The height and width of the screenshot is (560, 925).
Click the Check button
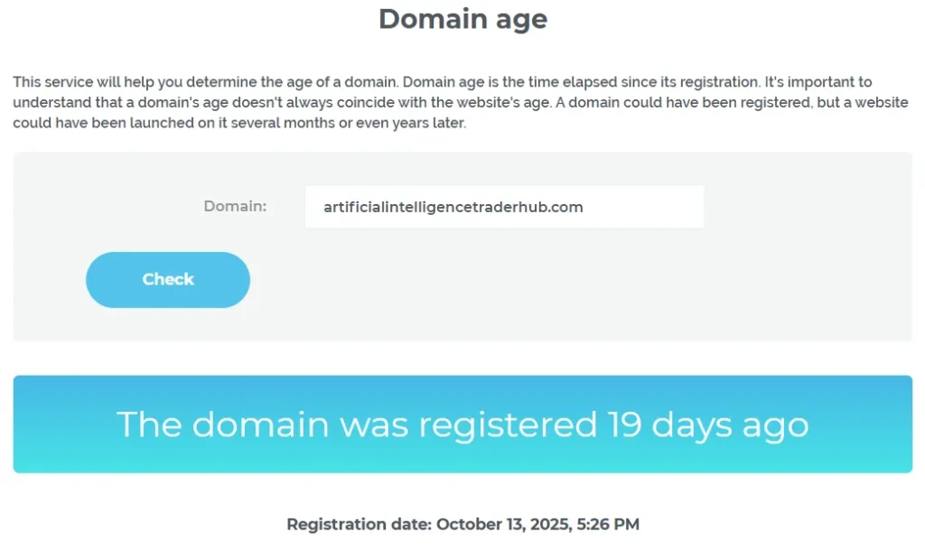click(167, 280)
